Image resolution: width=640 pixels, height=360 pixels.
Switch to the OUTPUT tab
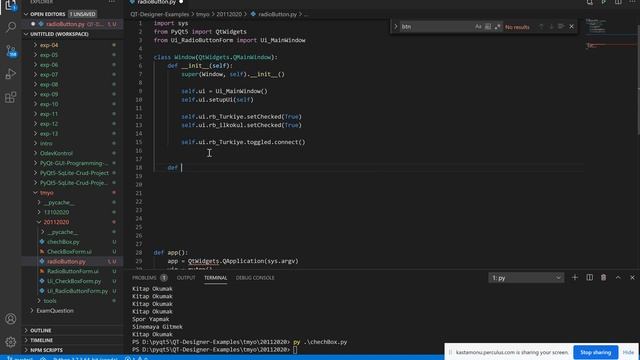(x=186, y=278)
